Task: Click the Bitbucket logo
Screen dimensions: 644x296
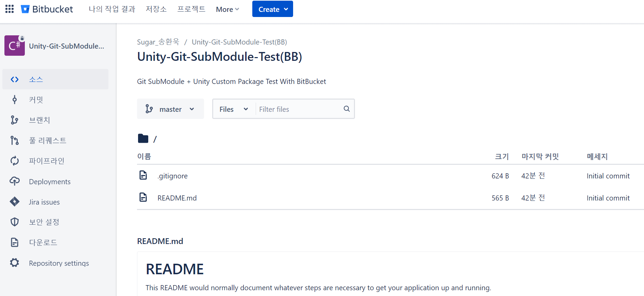Action: [x=47, y=9]
